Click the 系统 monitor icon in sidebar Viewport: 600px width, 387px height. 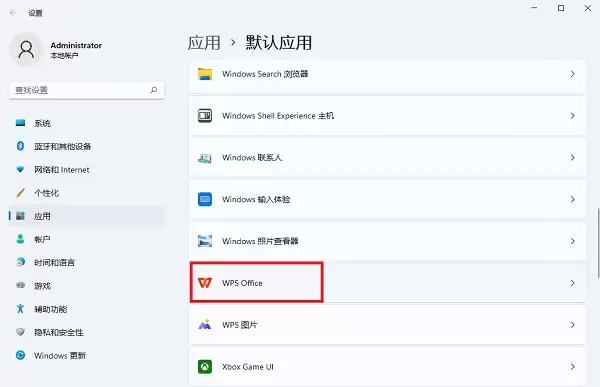pyautogui.click(x=20, y=123)
